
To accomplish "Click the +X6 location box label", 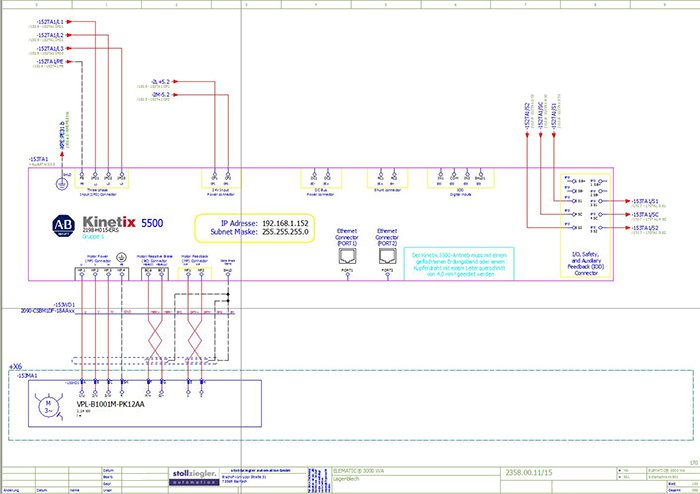I will click(x=15, y=366).
